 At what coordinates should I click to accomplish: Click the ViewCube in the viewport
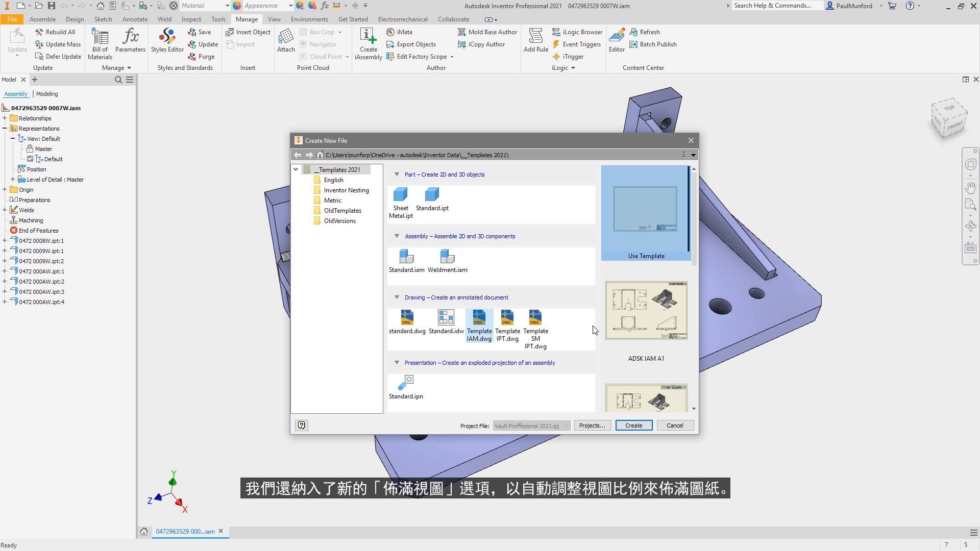(x=949, y=119)
